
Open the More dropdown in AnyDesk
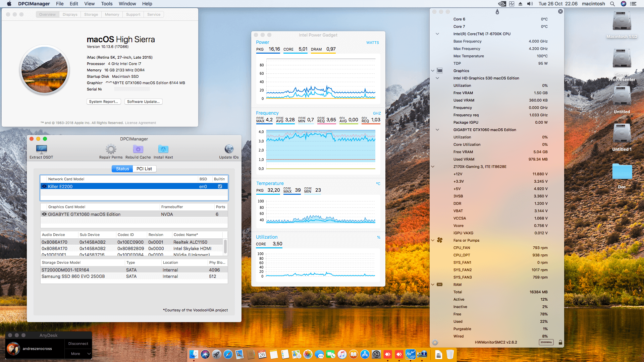(x=78, y=354)
